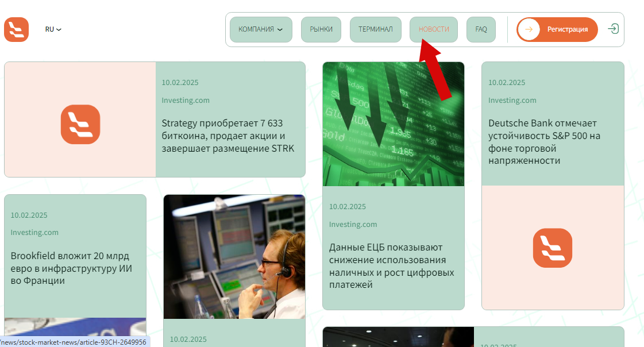
Task: Go to the ТЕРМИНАЛ page
Action: click(x=375, y=29)
